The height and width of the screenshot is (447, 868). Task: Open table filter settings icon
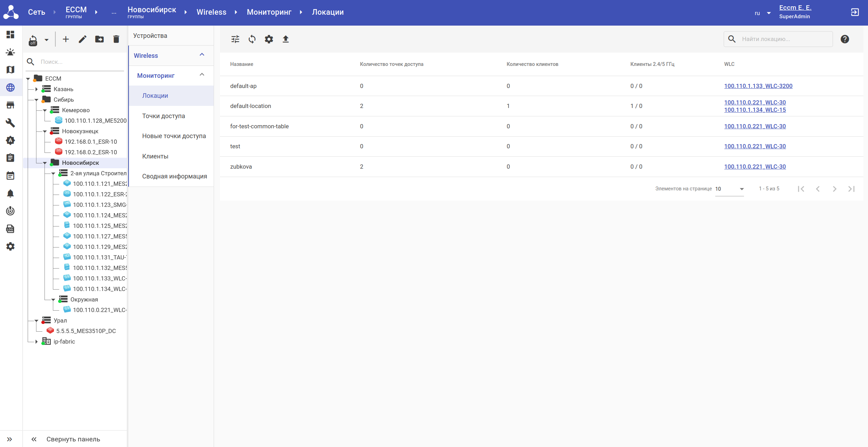point(235,39)
